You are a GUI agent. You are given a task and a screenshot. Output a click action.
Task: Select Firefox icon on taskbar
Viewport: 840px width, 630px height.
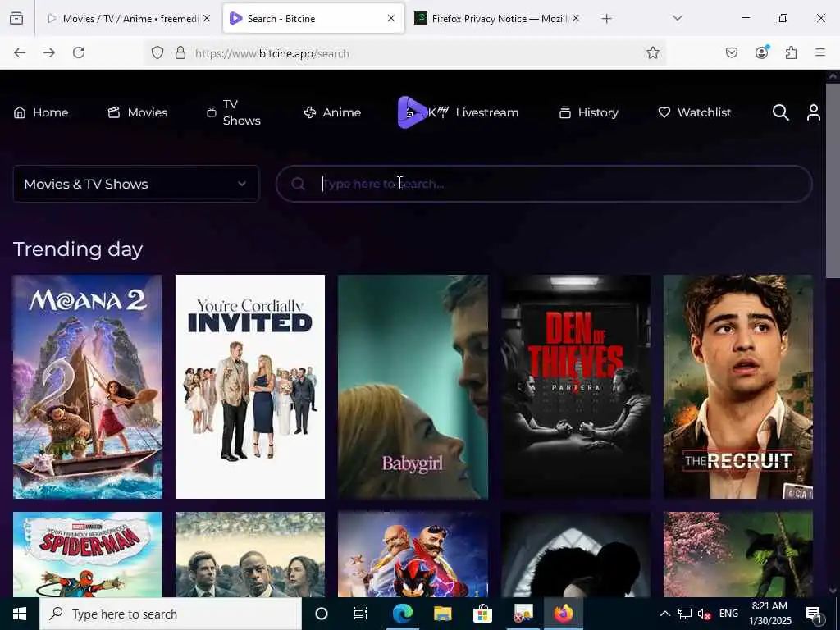563,614
